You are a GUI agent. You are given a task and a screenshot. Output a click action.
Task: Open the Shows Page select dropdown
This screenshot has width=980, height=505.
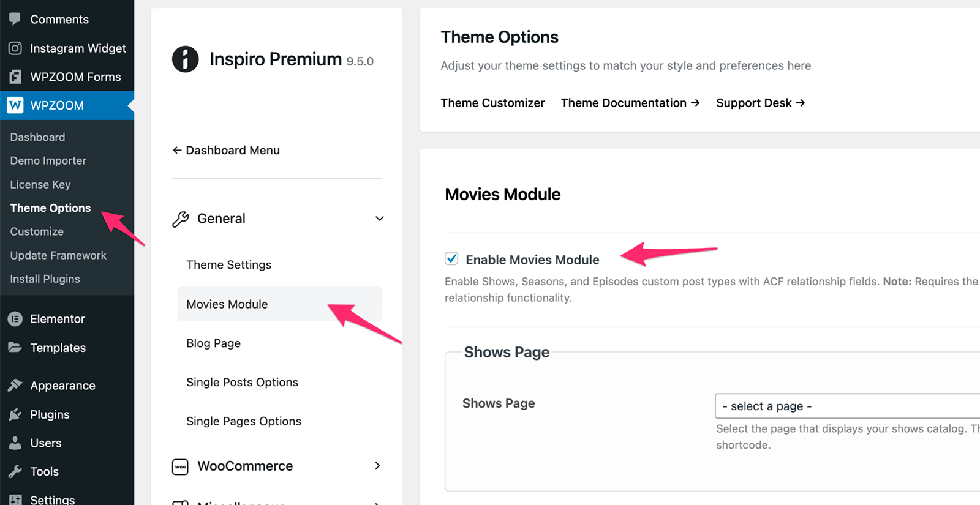click(847, 406)
